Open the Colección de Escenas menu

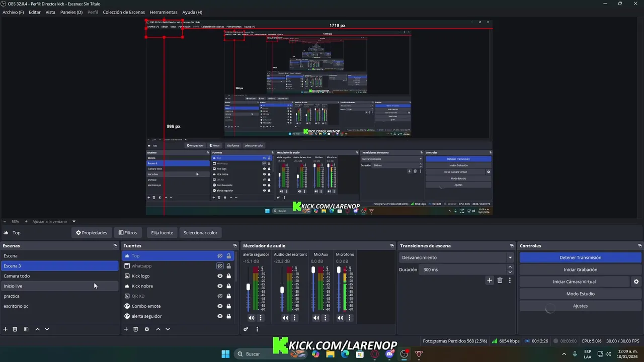124,12
